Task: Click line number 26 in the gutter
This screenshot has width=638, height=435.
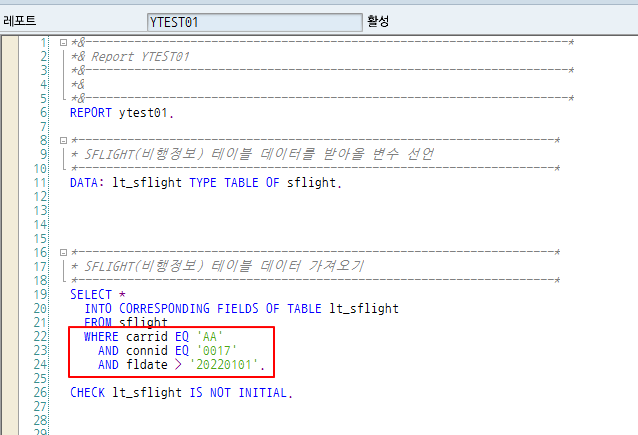Action: [x=41, y=392]
